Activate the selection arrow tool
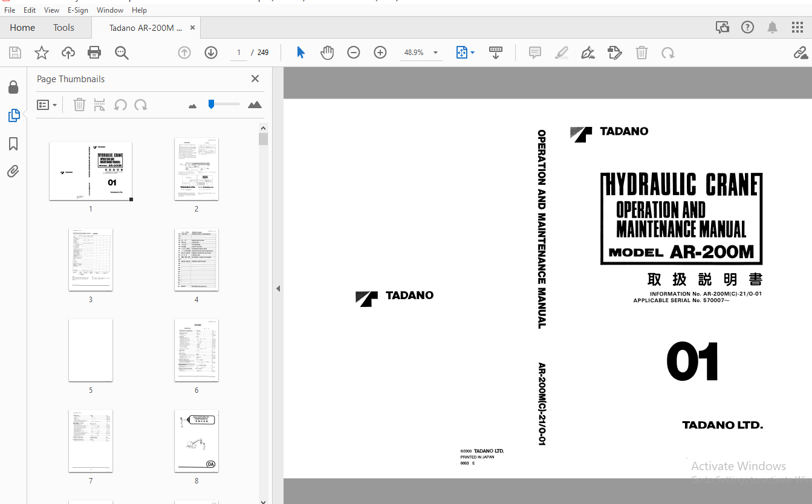The height and width of the screenshot is (504, 812). [x=300, y=53]
